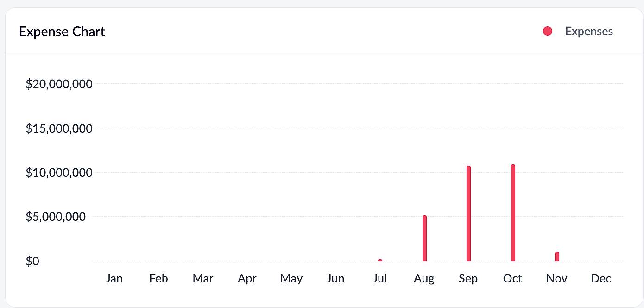
Task: Click the Jan axis label
Action: tap(114, 279)
